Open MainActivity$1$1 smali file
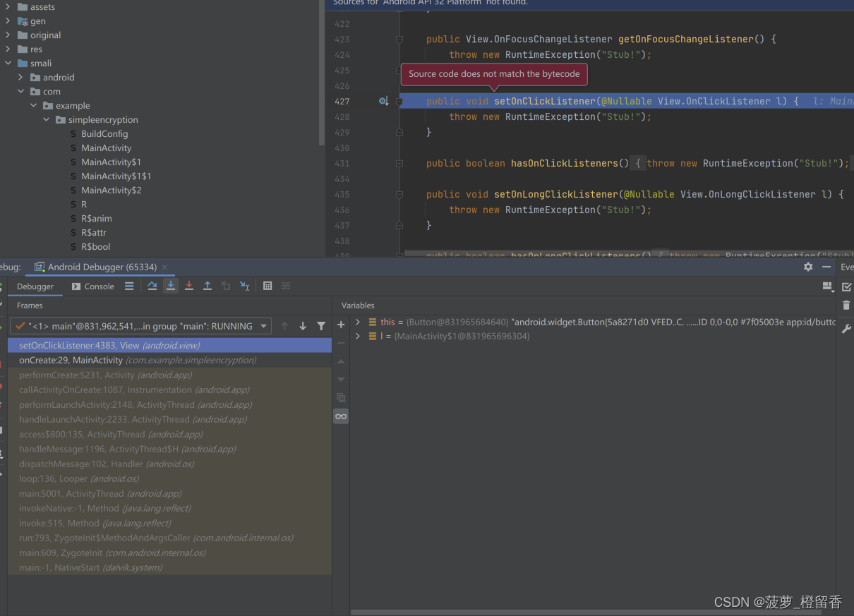854x616 pixels. (x=116, y=176)
